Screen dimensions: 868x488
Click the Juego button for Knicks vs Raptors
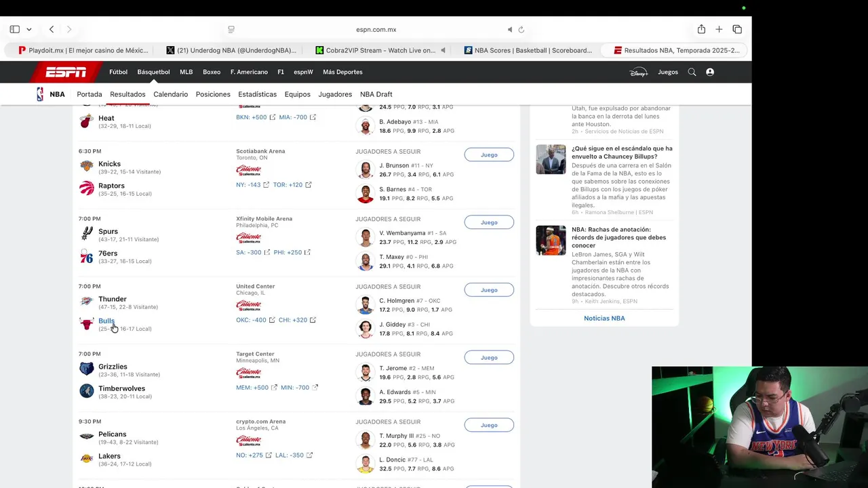tap(489, 155)
